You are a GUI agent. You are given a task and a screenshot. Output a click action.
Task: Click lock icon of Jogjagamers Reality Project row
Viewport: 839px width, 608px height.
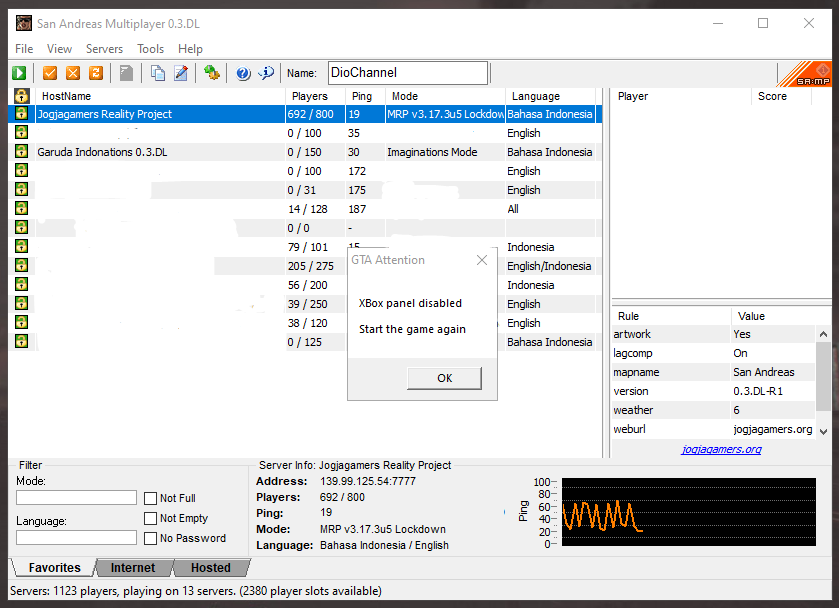pos(21,113)
